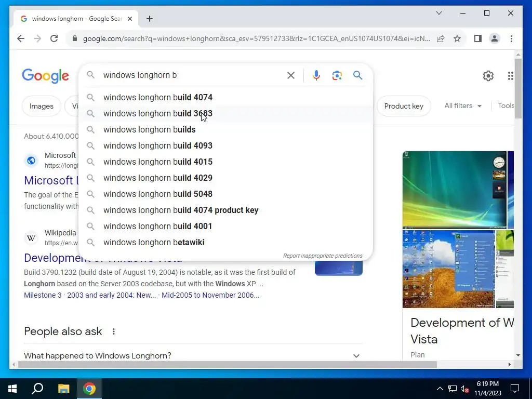The height and width of the screenshot is (399, 532).
Task: Click vertical scrollbar down arrow
Action: tap(518, 355)
